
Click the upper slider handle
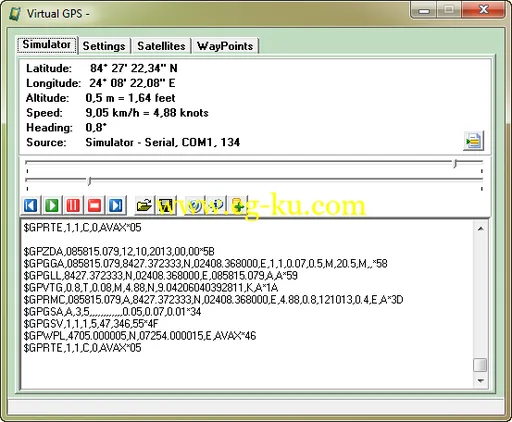[455, 163]
